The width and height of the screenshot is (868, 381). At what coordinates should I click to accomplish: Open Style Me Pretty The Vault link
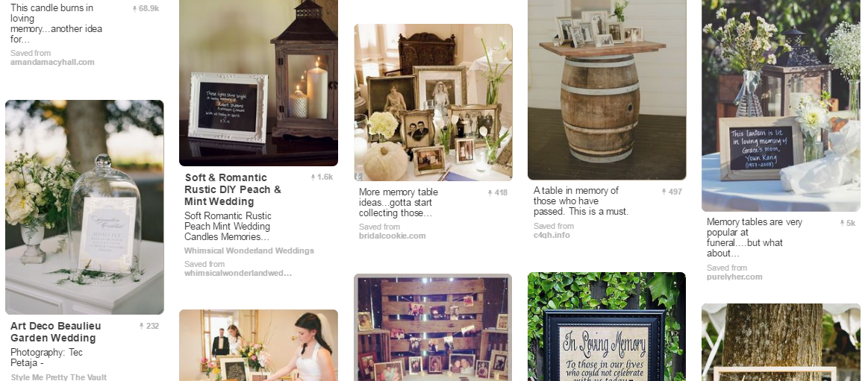point(59,377)
